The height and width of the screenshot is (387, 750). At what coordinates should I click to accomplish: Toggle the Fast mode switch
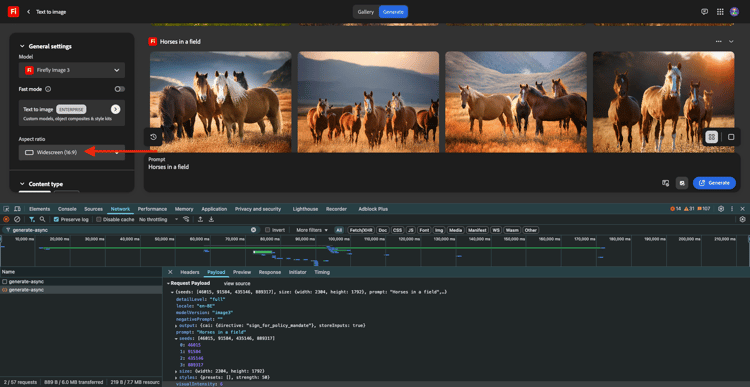pyautogui.click(x=120, y=89)
